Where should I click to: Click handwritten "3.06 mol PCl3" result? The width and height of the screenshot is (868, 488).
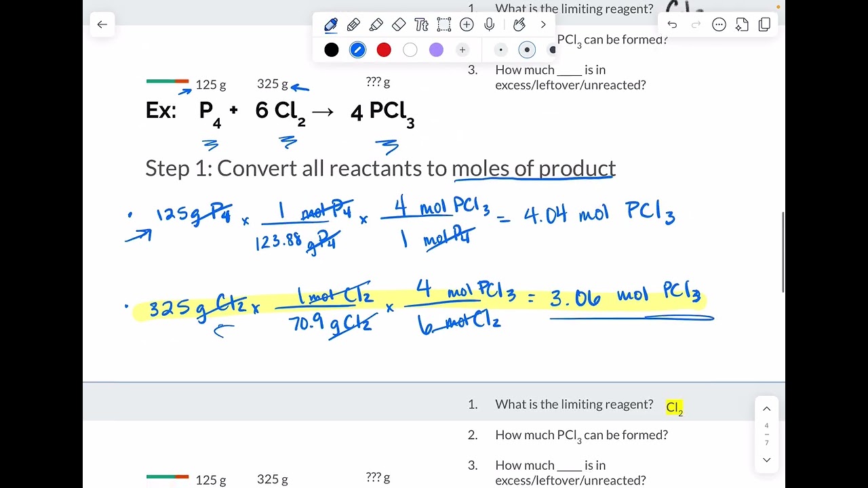(x=625, y=296)
